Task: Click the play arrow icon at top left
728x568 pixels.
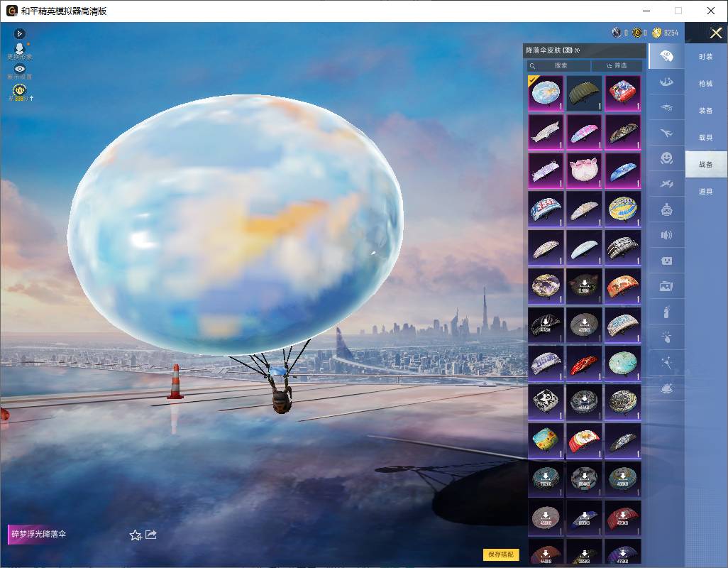Action: [x=19, y=33]
